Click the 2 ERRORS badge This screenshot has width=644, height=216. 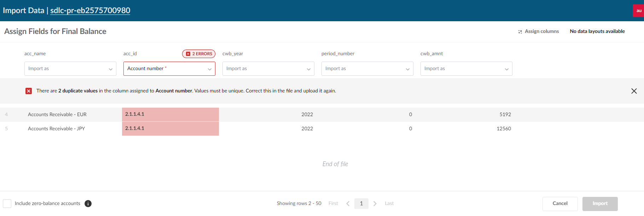pos(199,54)
